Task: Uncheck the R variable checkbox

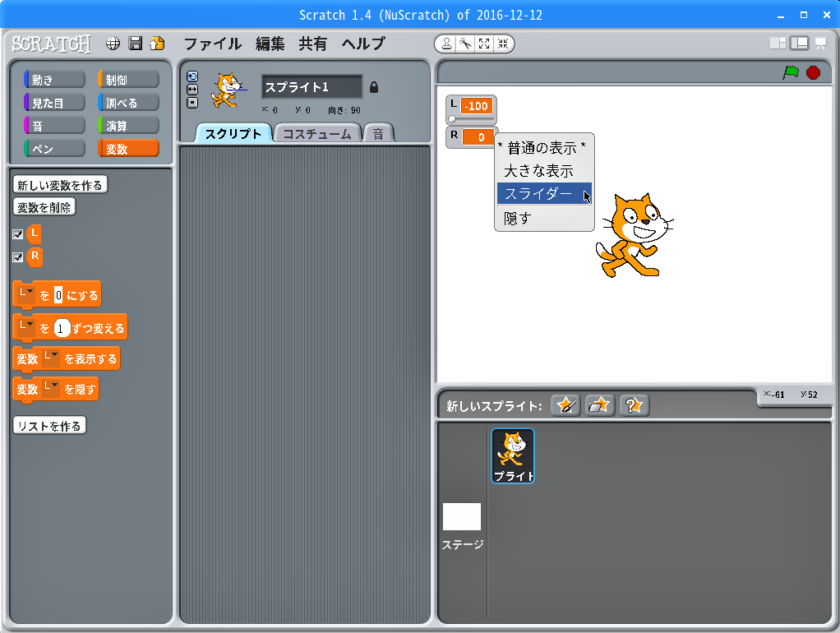Action: coord(18,257)
